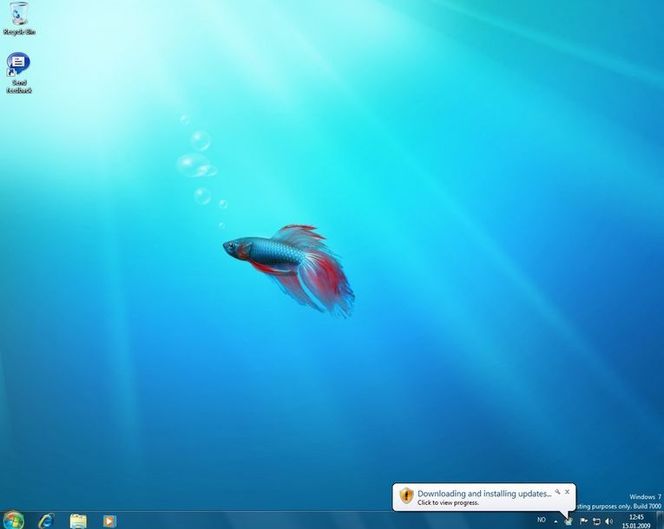Image resolution: width=664 pixels, height=529 pixels.
Task: Click Show desktop button beside clock
Action: tap(660, 521)
